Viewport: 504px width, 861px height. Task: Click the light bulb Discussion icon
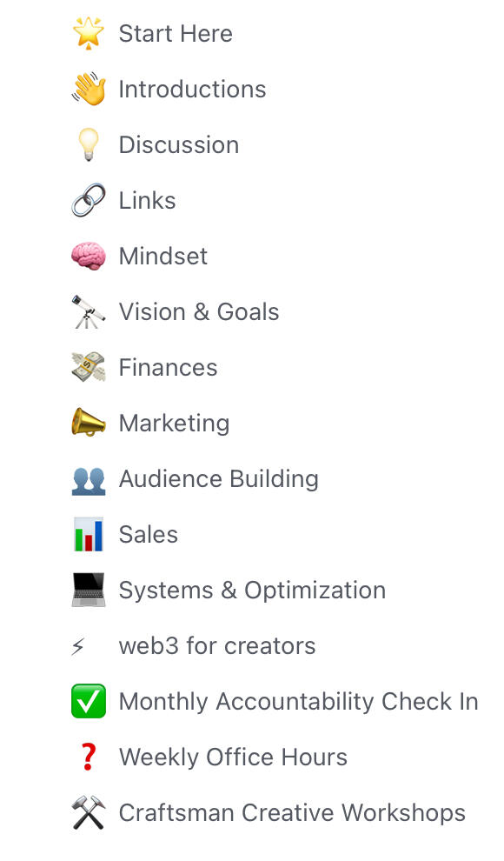89,144
